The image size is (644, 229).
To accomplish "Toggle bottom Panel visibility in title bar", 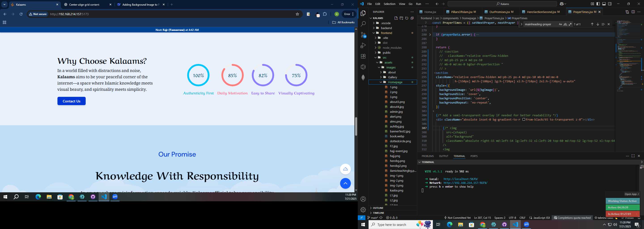I will click(x=604, y=4).
